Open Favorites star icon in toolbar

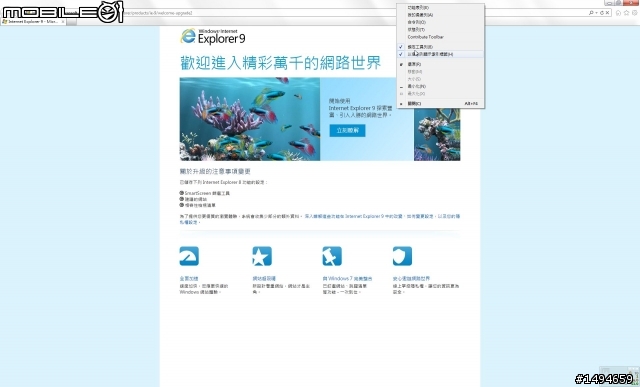point(627,13)
